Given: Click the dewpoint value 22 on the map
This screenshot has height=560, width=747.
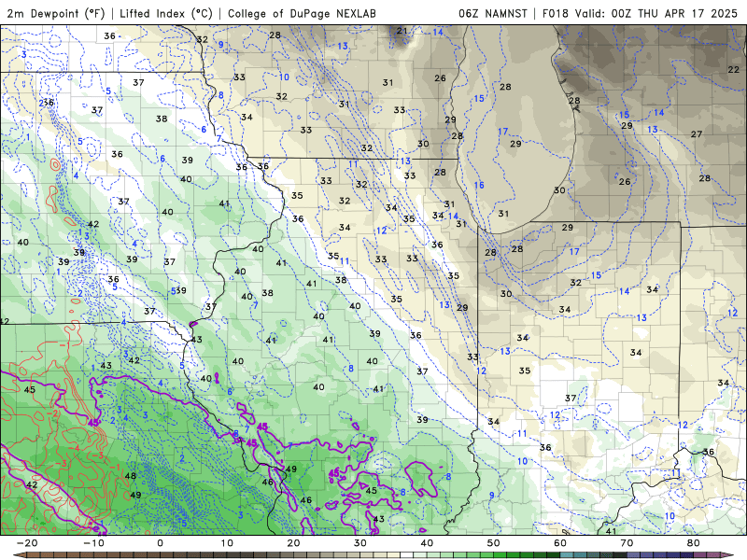Looking at the screenshot, I should click(x=733, y=69).
